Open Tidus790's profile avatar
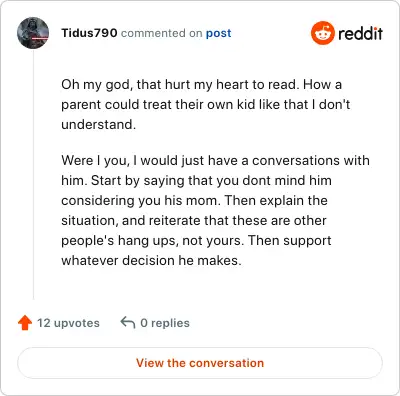Viewport: 400px width, 396px height. point(33,33)
